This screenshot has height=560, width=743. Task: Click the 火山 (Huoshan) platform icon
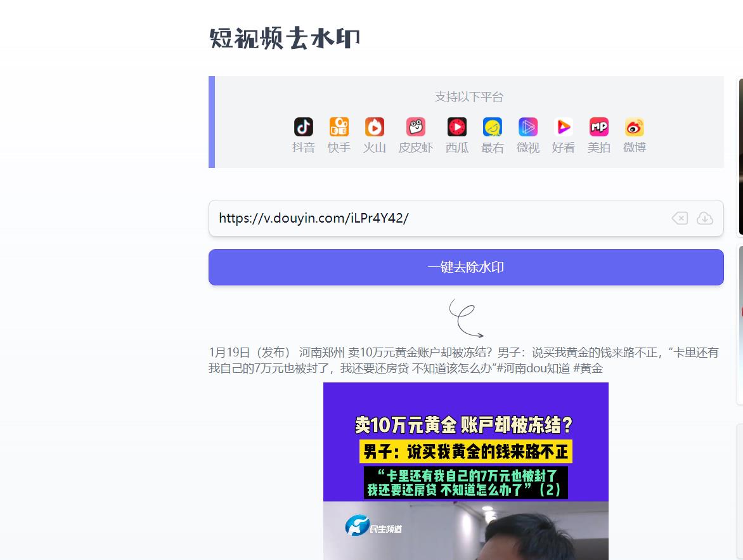coord(374,127)
